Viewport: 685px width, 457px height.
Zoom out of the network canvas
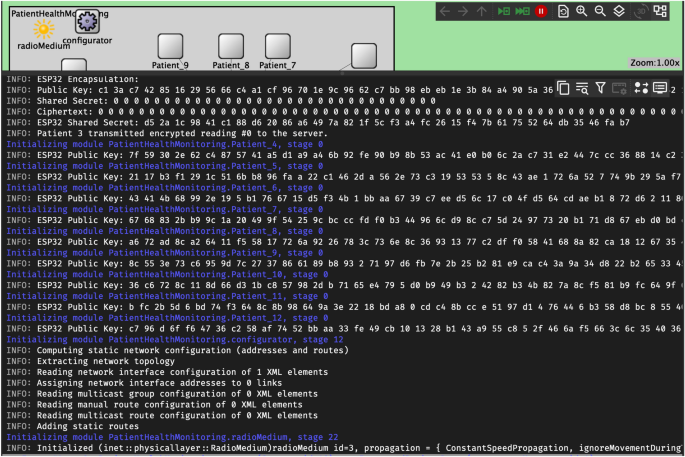coord(600,11)
